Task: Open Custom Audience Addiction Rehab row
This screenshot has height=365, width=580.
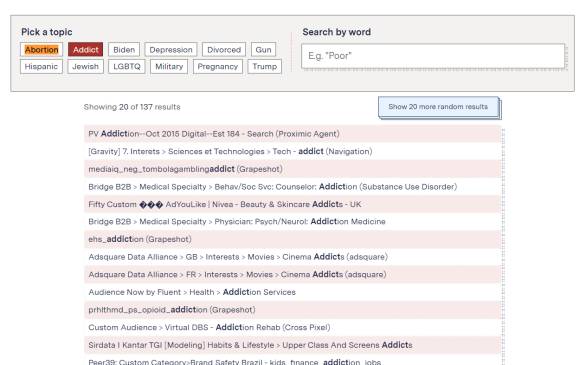Action: coord(292,327)
